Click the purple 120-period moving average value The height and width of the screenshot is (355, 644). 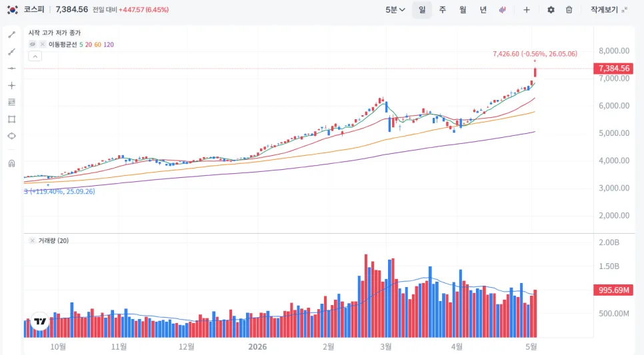point(109,45)
